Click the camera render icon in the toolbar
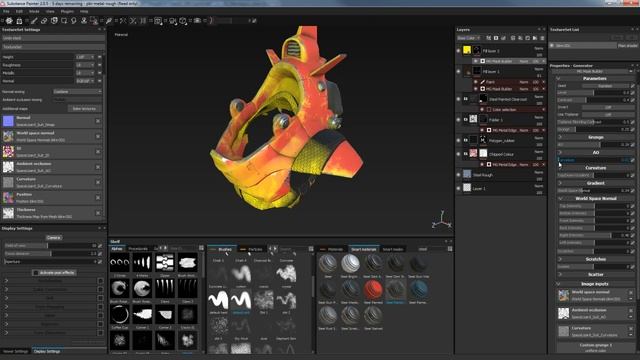The image size is (640, 360). 198,20
